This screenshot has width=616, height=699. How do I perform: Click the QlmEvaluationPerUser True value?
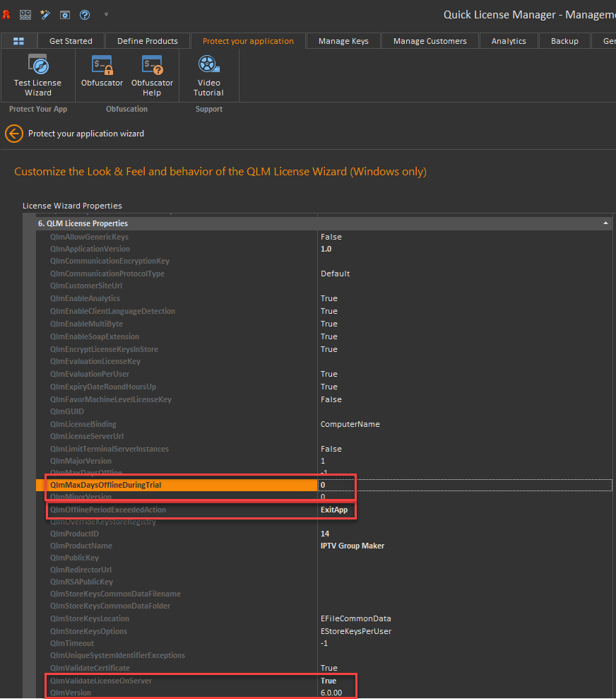tap(328, 374)
